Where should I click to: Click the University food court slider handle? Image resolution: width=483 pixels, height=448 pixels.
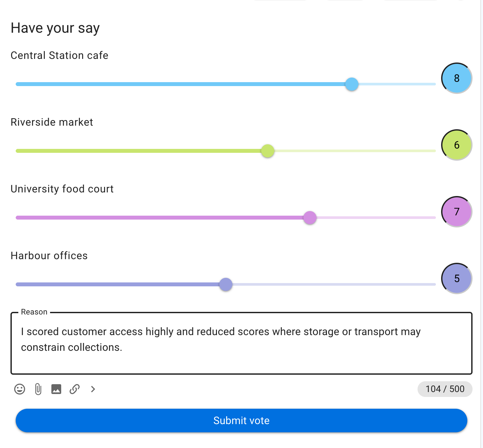pyautogui.click(x=310, y=218)
